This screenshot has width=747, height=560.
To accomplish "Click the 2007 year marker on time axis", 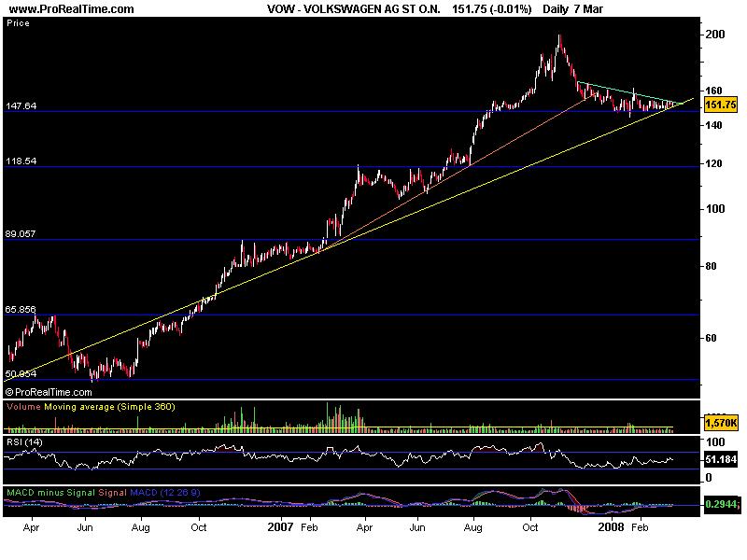I will 280,527.
